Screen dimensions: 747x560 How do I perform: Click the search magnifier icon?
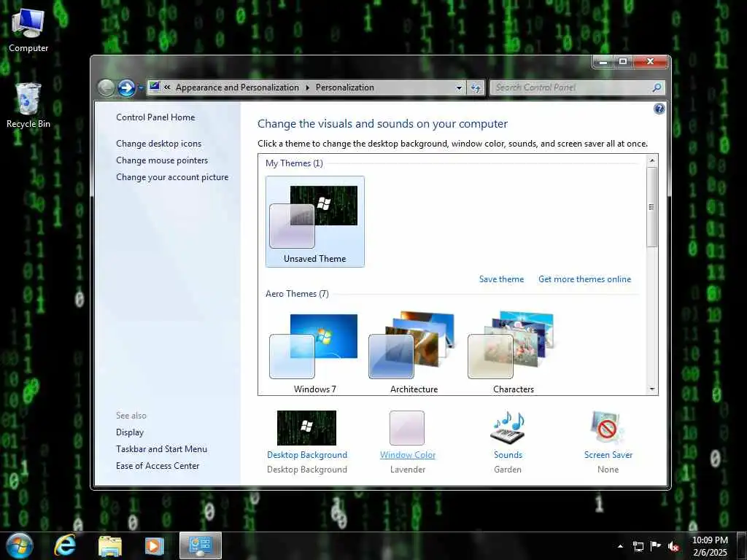(657, 87)
